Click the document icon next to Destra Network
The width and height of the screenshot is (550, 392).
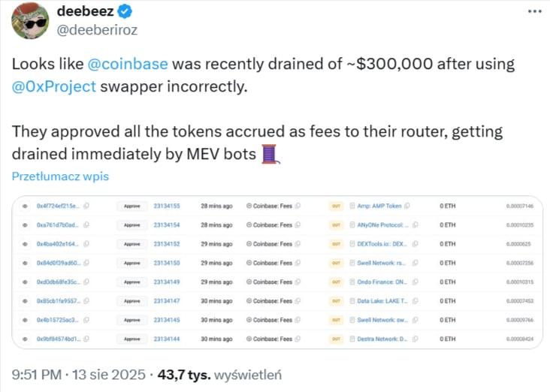point(352,339)
